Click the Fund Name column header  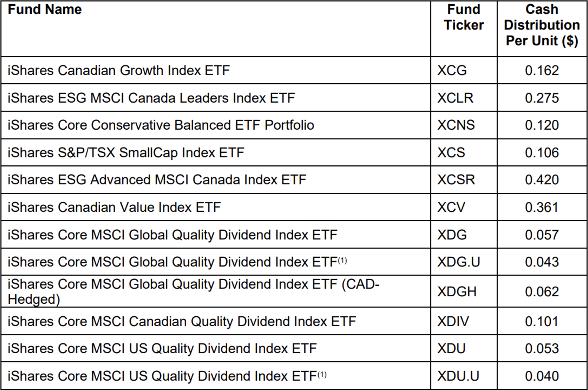click(x=45, y=10)
